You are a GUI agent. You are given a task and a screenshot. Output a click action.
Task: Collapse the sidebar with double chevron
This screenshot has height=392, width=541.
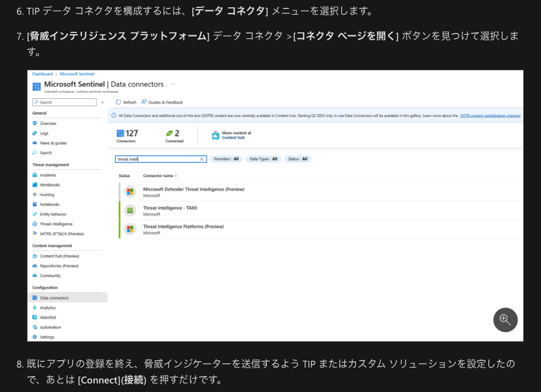point(103,102)
